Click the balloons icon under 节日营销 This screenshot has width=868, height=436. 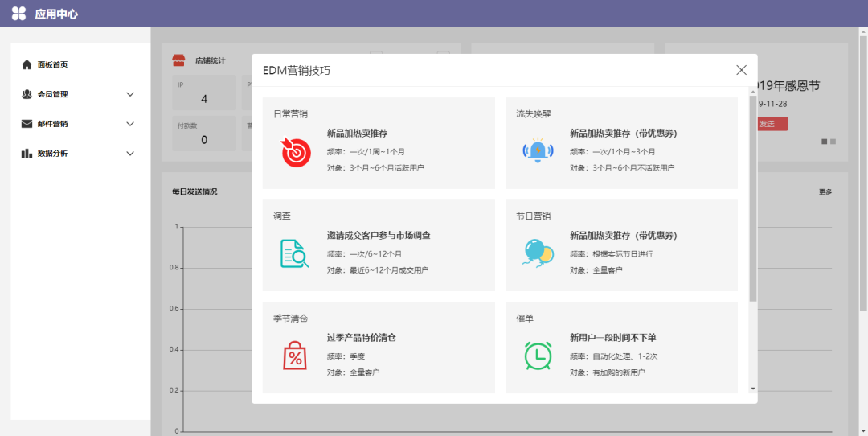click(x=538, y=253)
